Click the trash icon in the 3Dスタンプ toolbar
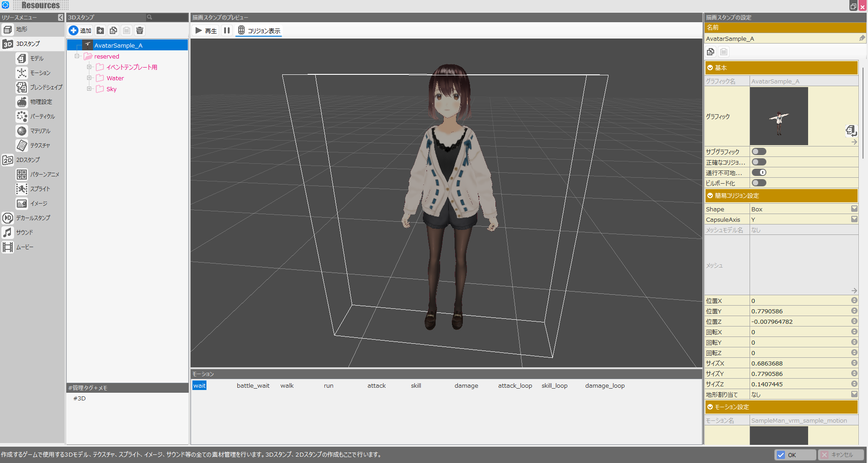The image size is (868, 463). tap(139, 30)
